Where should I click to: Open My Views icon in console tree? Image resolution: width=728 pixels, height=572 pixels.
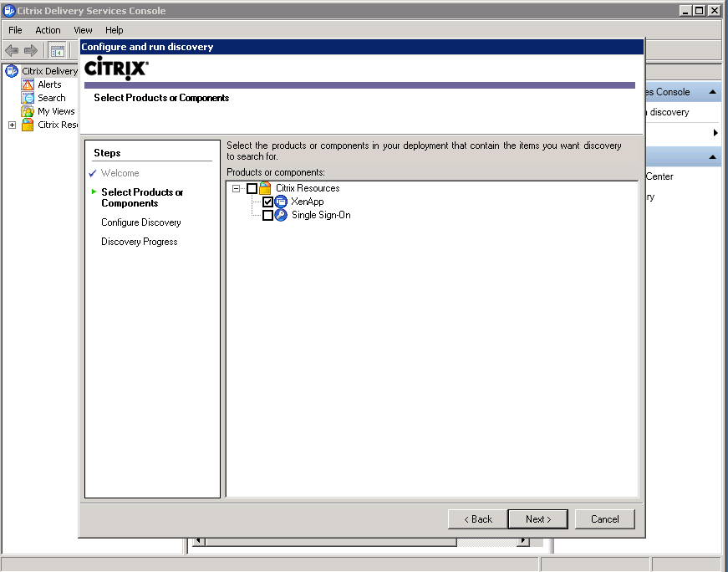[28, 111]
